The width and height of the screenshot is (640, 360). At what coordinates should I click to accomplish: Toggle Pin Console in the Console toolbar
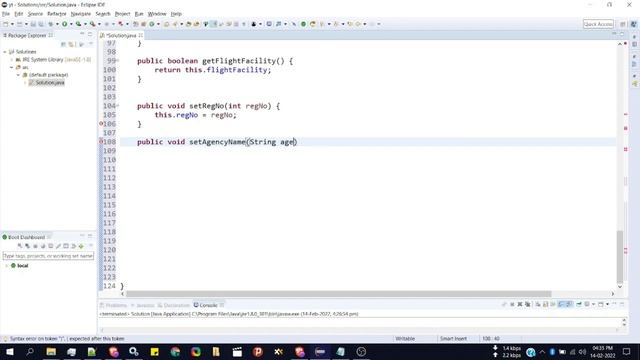coord(578,304)
